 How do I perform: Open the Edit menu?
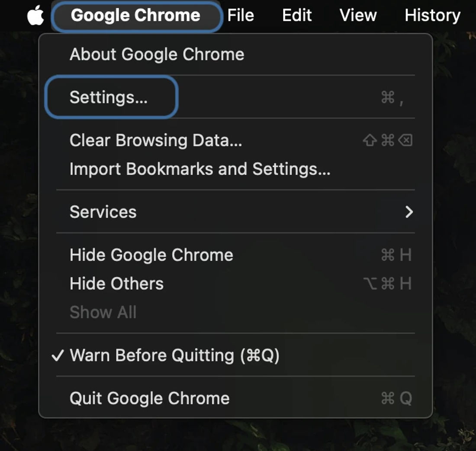click(297, 15)
